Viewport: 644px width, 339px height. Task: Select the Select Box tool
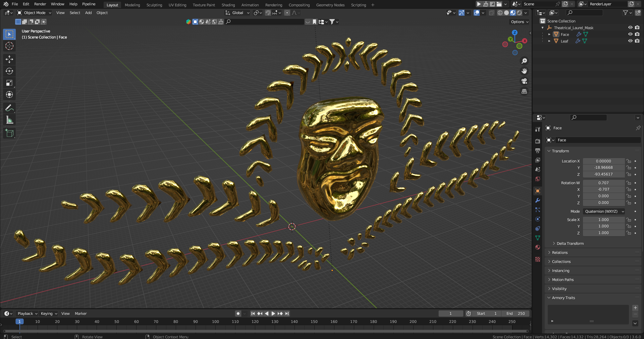[x=9, y=34]
